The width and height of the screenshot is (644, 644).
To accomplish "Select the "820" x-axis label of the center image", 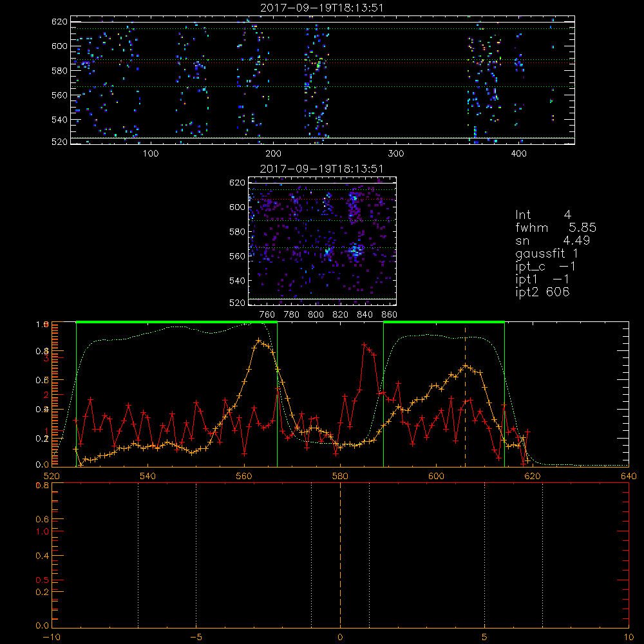I will click(341, 315).
